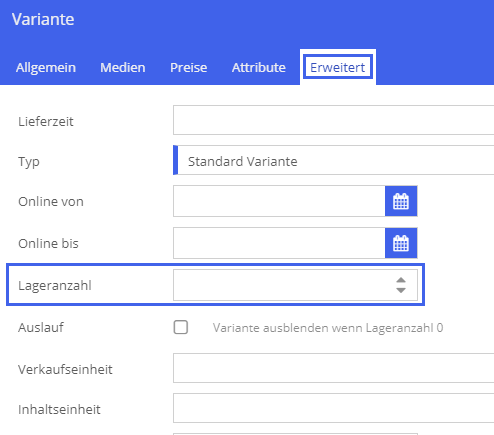494x435 pixels.
Task: Decrease Lageranzahl with down arrow
Action: (401, 290)
